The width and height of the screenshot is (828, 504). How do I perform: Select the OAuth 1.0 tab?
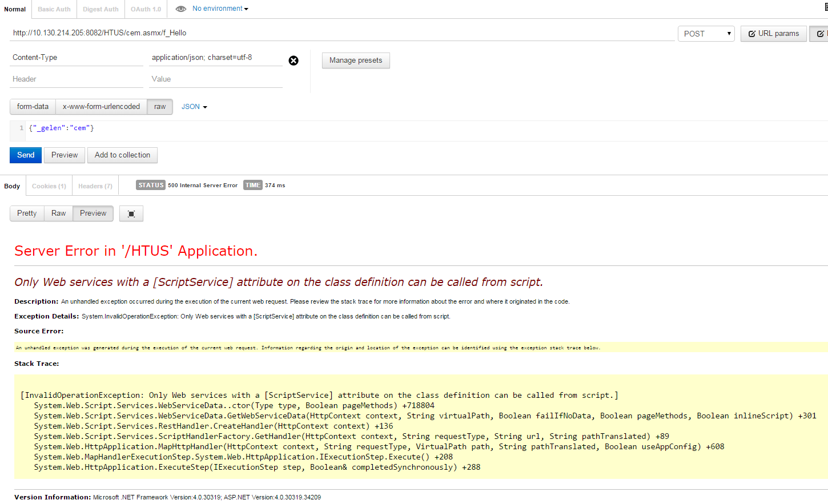point(146,9)
